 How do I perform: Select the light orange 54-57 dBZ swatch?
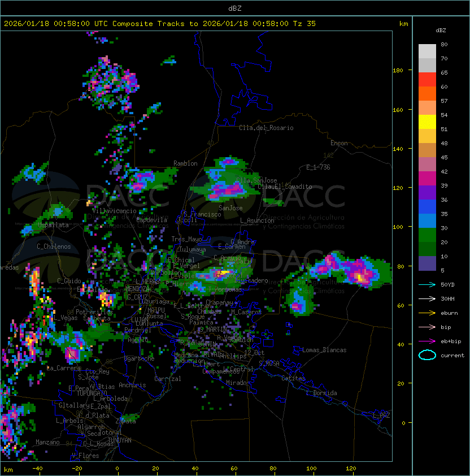[x=427, y=108]
